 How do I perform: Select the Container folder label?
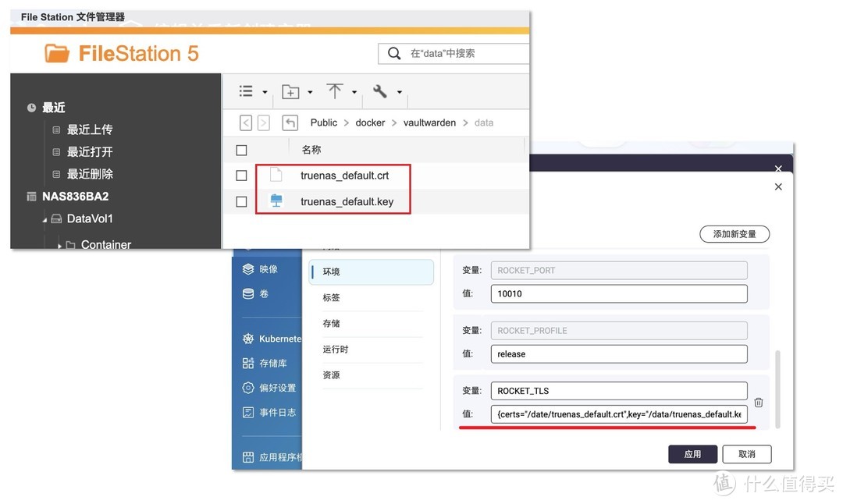[x=106, y=244]
